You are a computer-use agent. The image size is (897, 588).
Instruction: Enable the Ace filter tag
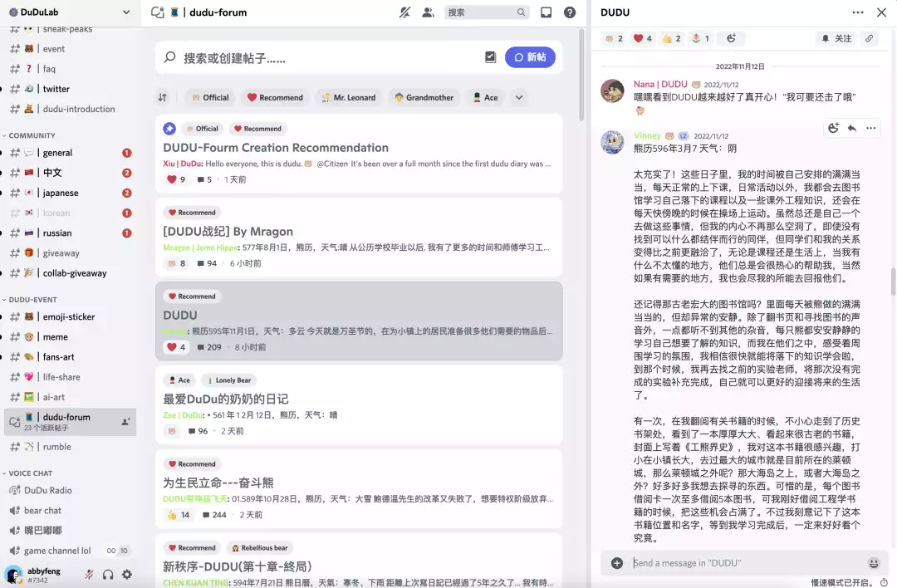(x=484, y=96)
